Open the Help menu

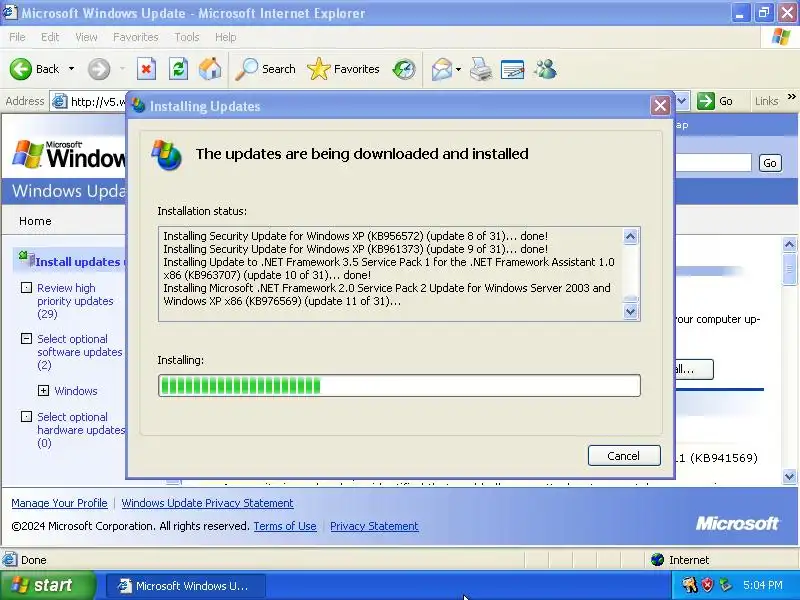point(226,37)
